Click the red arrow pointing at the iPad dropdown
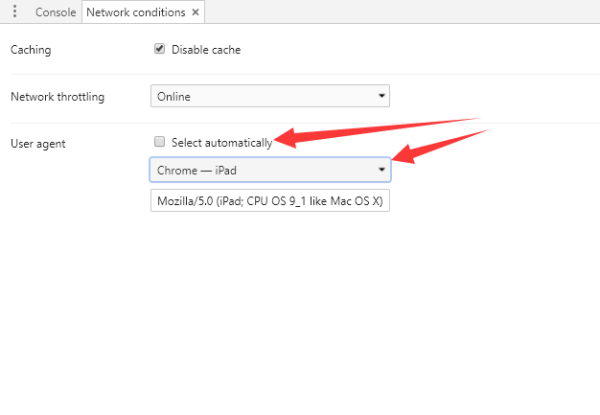The width and height of the screenshot is (600, 415). (440, 146)
